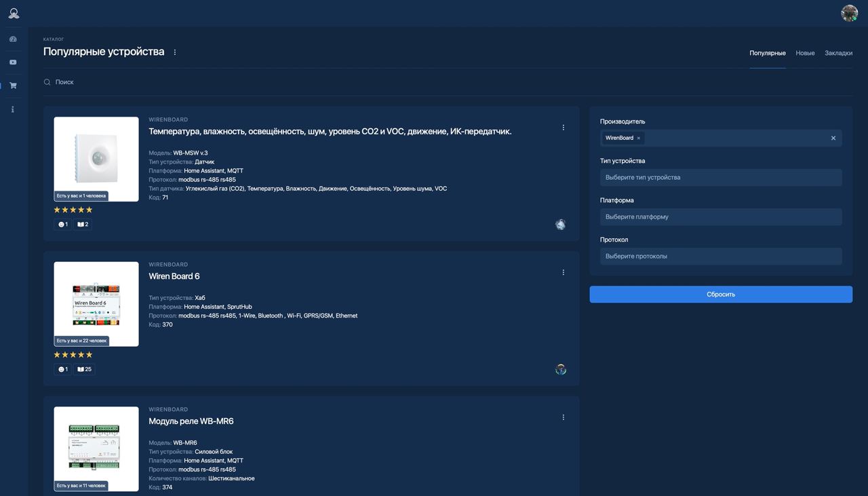Open the WB-MR6 relay module thumbnail
Screen dimensions: 868x496
pos(96,449)
